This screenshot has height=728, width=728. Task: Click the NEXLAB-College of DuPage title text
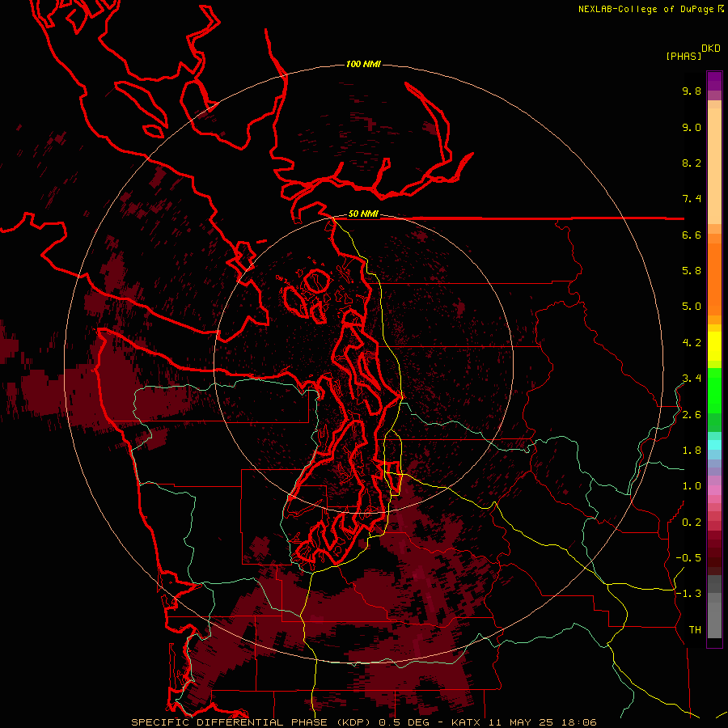click(x=645, y=9)
